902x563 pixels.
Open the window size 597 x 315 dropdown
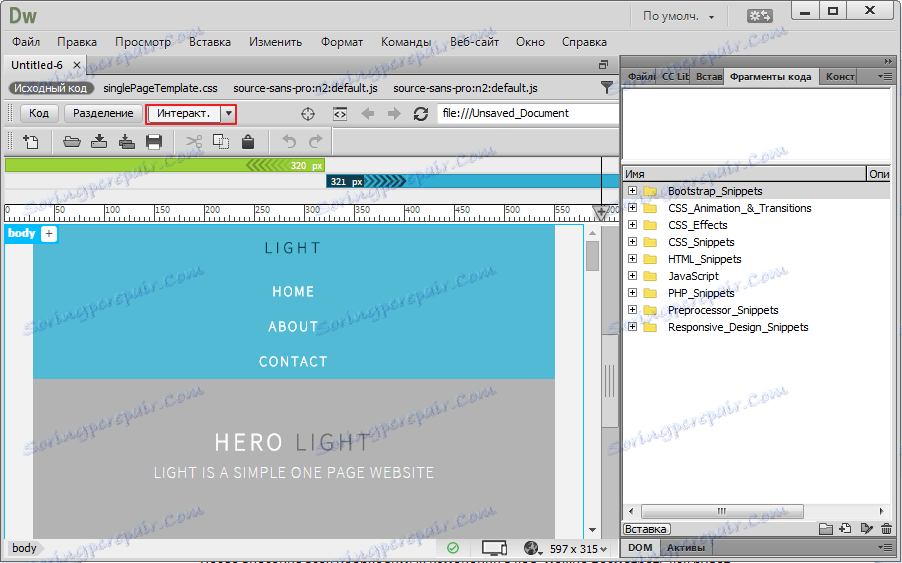(578, 549)
